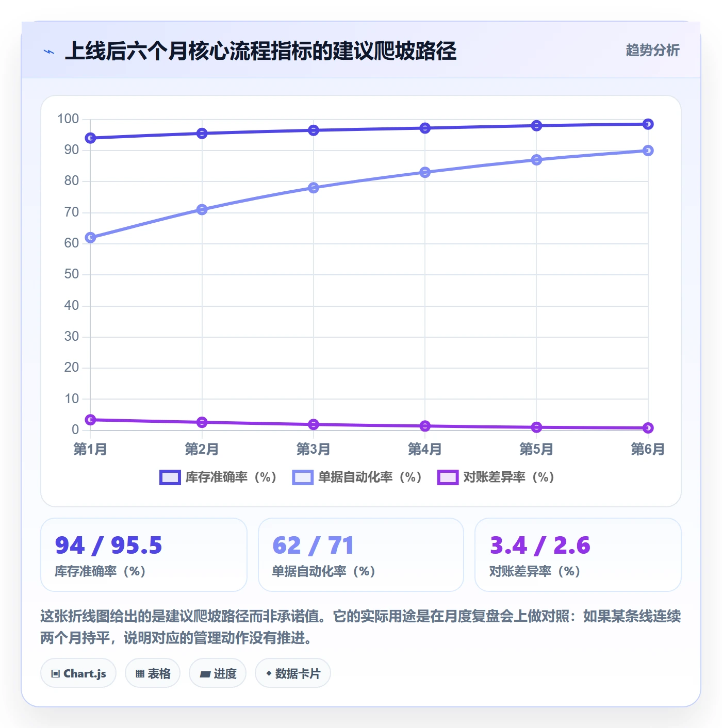
Task: Toggle the 库存准确率 legend swatch
Action: [170, 477]
